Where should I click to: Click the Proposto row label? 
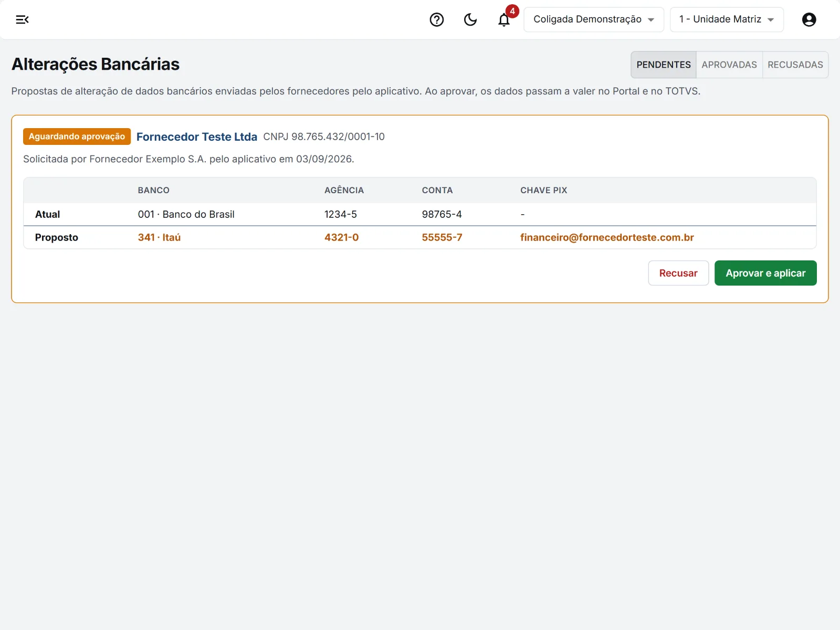click(x=57, y=237)
